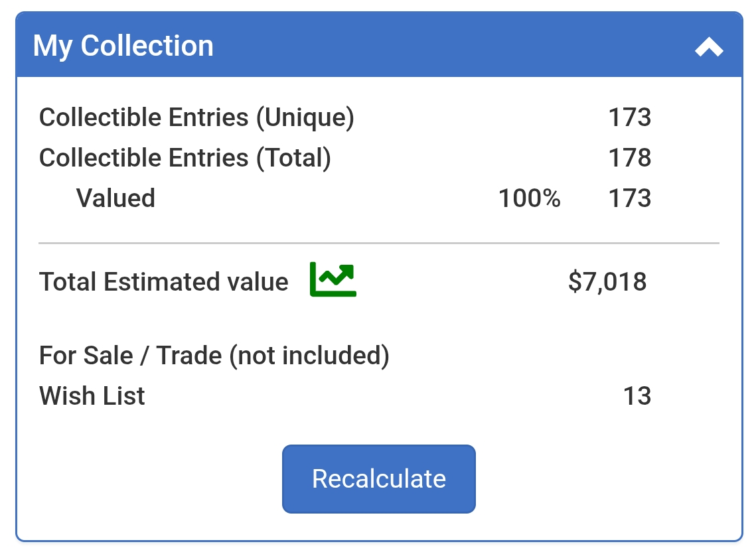Select the My Collection header title
The width and height of the screenshot is (756, 560).
[x=123, y=46]
